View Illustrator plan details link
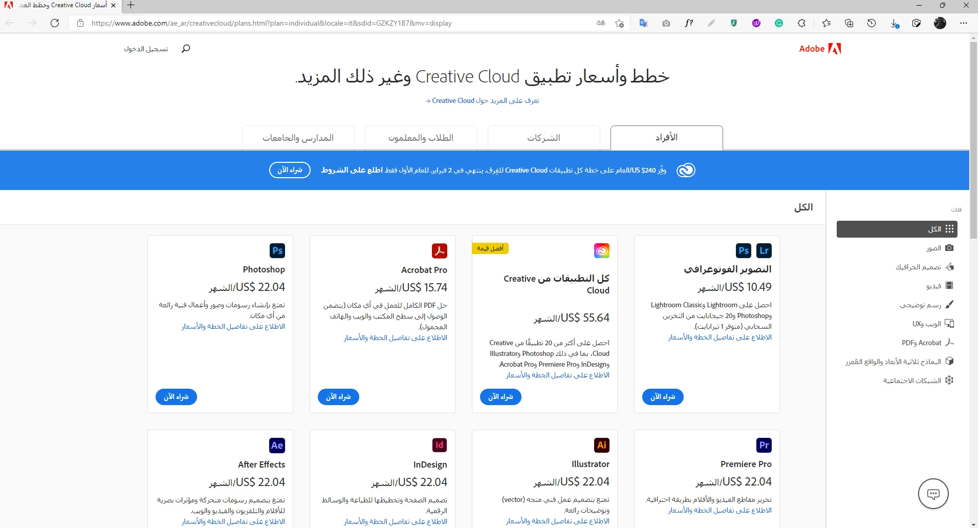The width and height of the screenshot is (980, 528). 557,521
